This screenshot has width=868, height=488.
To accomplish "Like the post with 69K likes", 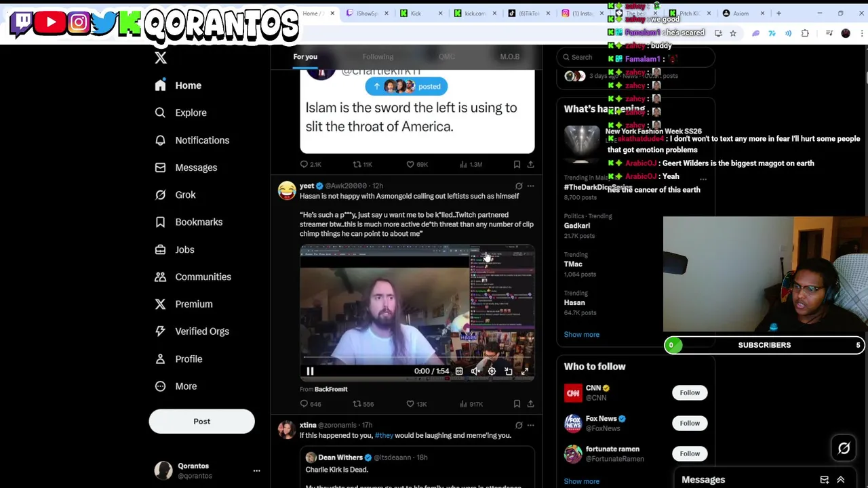I will pos(416,164).
